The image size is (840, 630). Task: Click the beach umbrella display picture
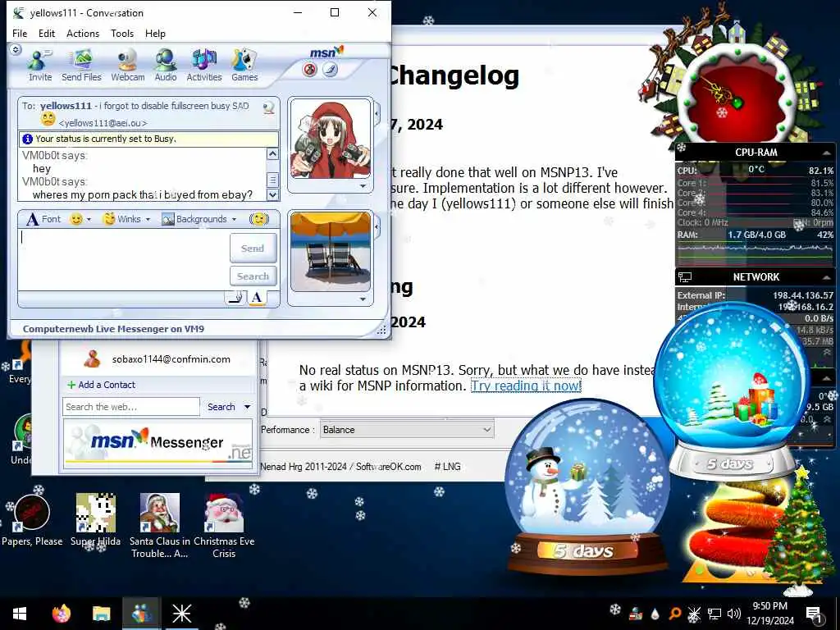click(330, 252)
